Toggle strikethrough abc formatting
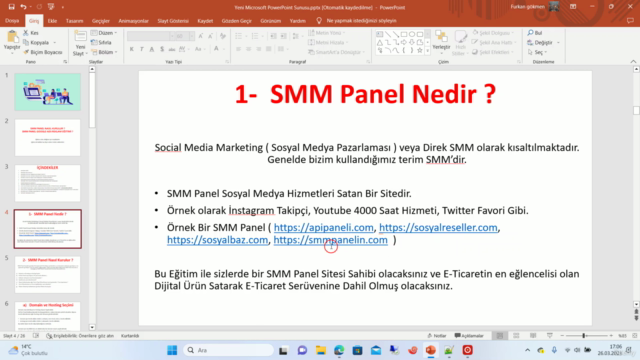Image resolution: width=640 pixels, height=360 pixels. 172,49
